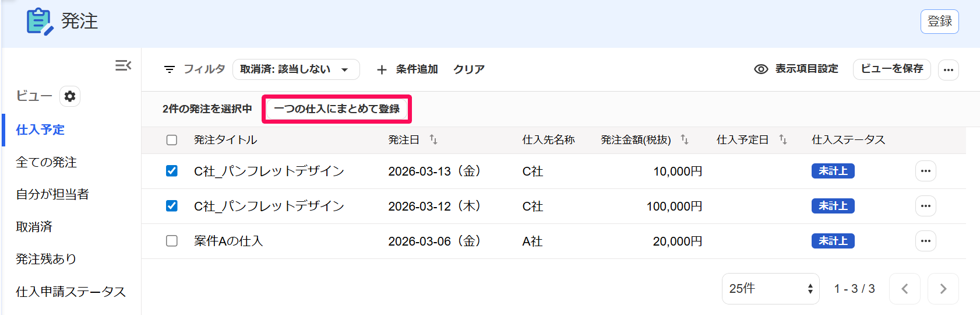This screenshot has height=315, width=980.
Task: Click the amount 10,000円
Action: [678, 171]
